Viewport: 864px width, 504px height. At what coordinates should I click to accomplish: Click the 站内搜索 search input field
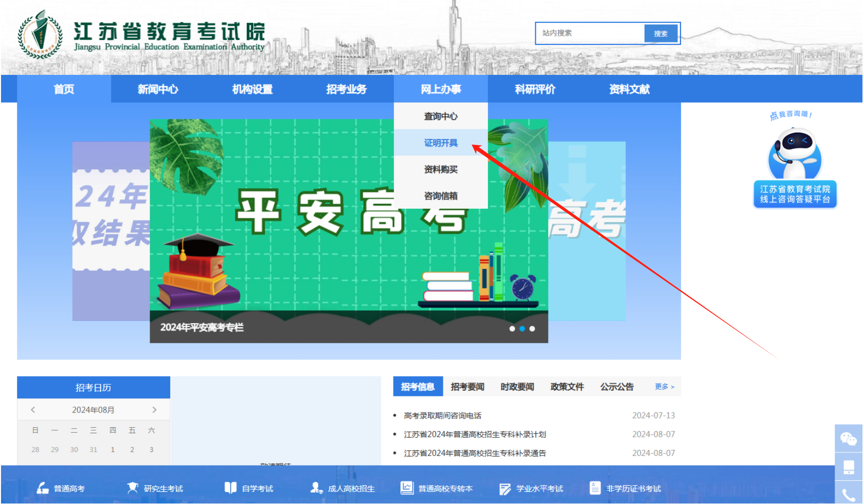[x=590, y=33]
